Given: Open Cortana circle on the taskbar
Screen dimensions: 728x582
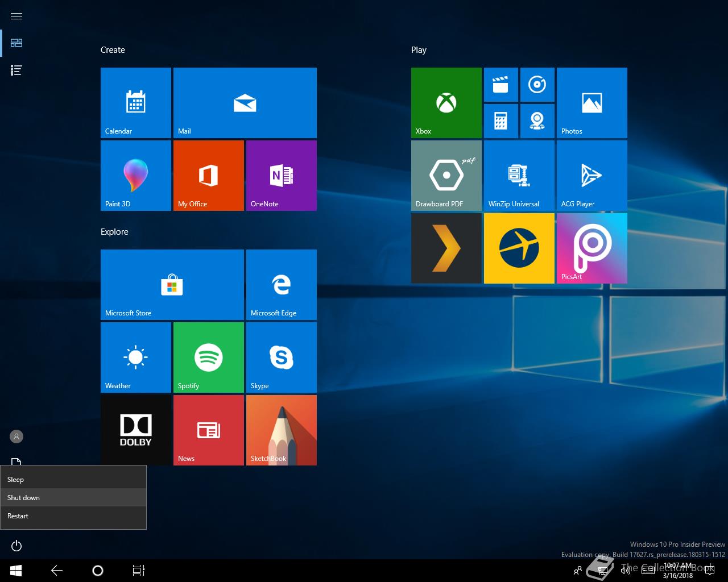Looking at the screenshot, I should click(98, 571).
